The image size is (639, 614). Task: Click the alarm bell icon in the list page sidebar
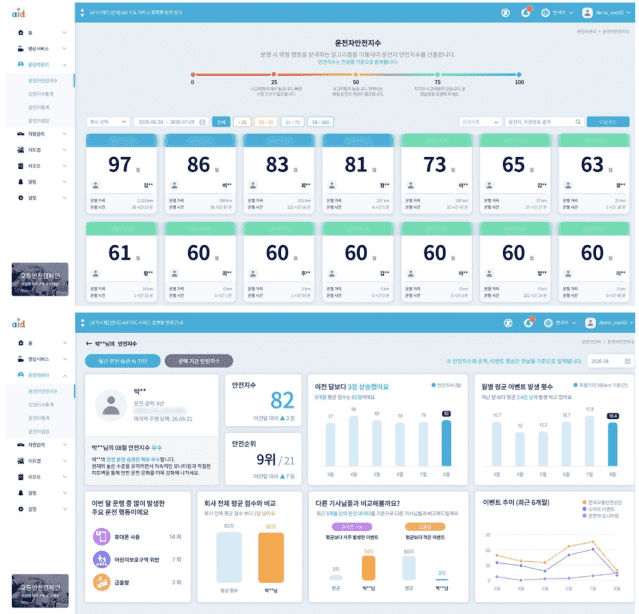pyautogui.click(x=21, y=182)
